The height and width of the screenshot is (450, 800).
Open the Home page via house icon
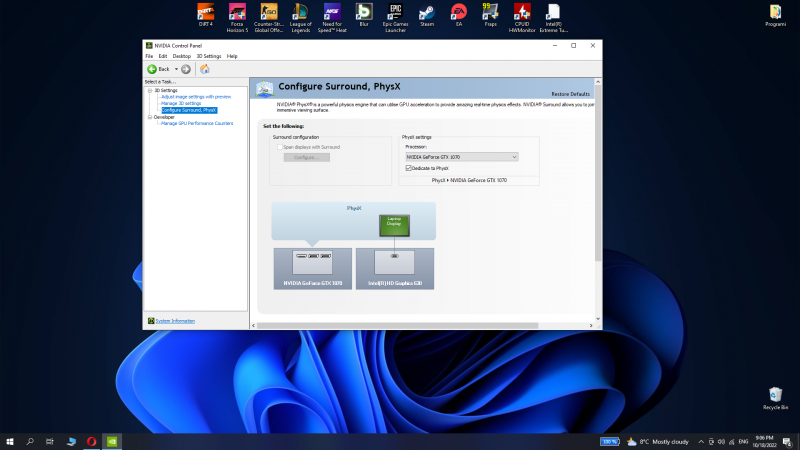coord(205,69)
